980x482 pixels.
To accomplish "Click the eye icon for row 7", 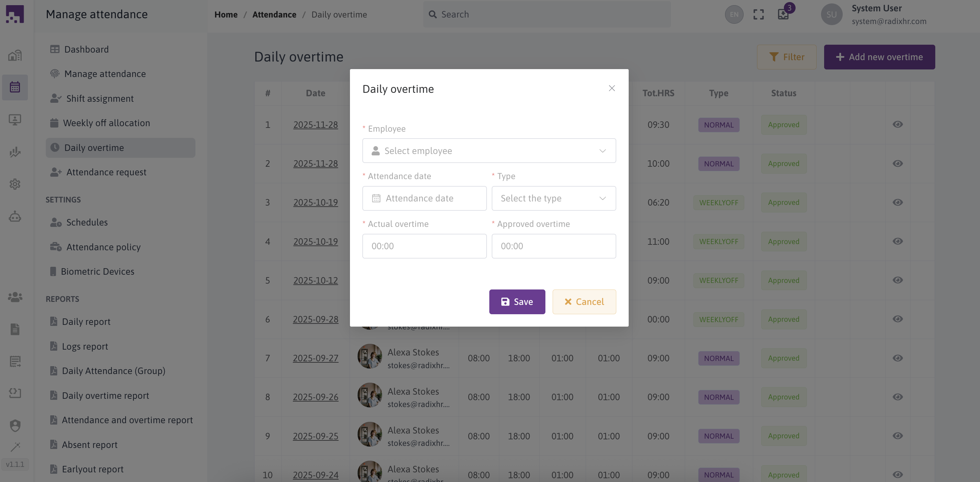I will 897,358.
